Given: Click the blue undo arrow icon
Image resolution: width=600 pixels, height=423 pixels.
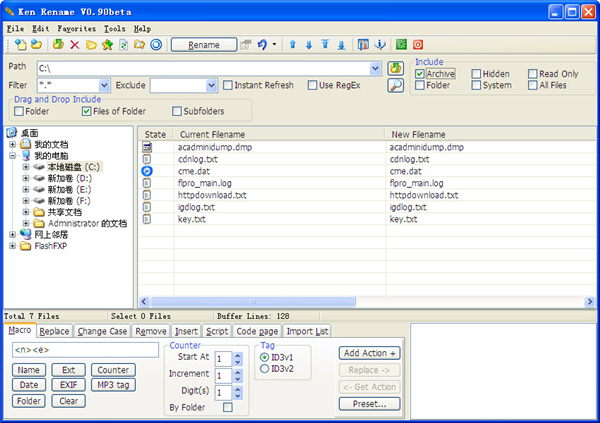Looking at the screenshot, I should pyautogui.click(x=263, y=46).
